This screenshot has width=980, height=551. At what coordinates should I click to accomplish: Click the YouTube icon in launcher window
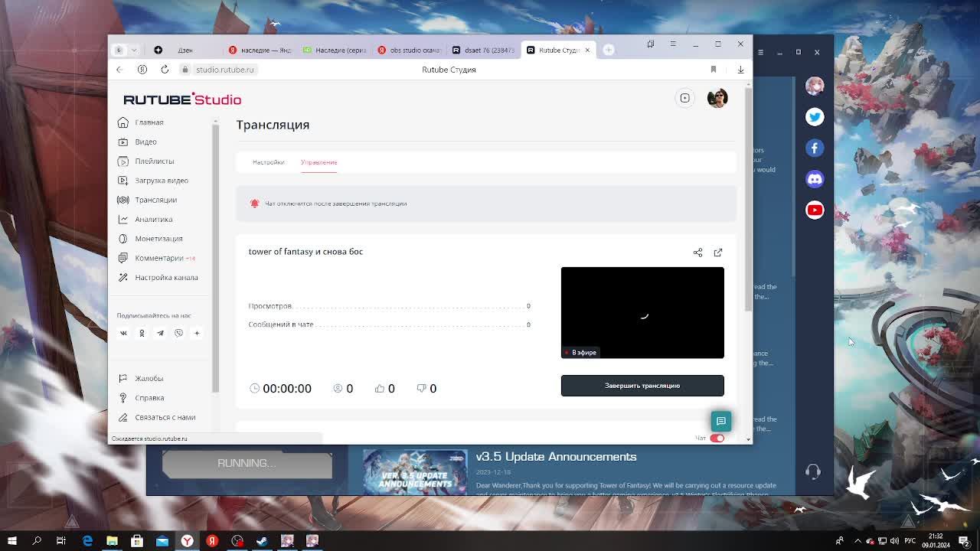815,210
